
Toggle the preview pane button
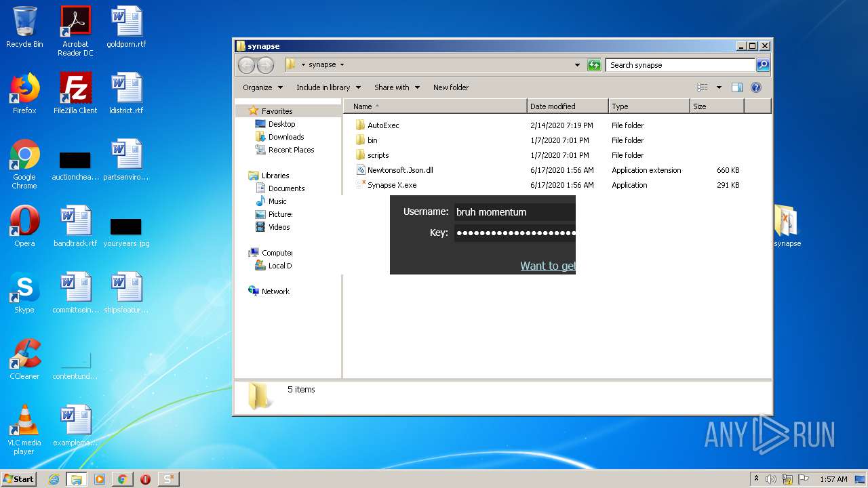point(737,87)
